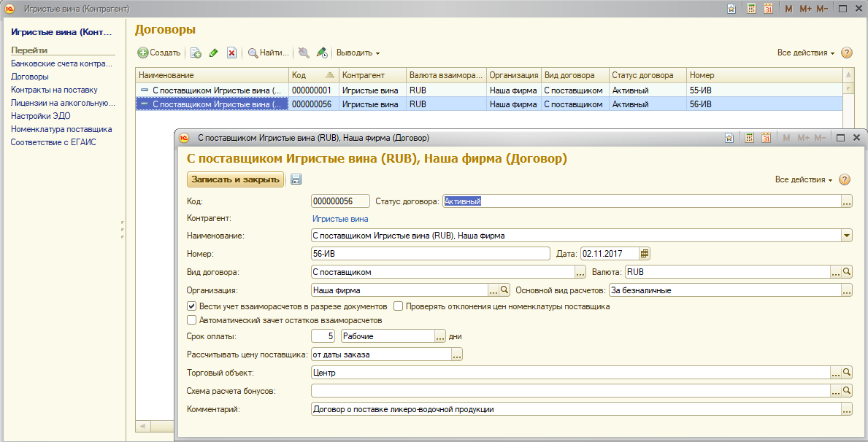This screenshot has height=442, width=868.
Task: Open Все действия menu in contract form
Action: click(804, 179)
